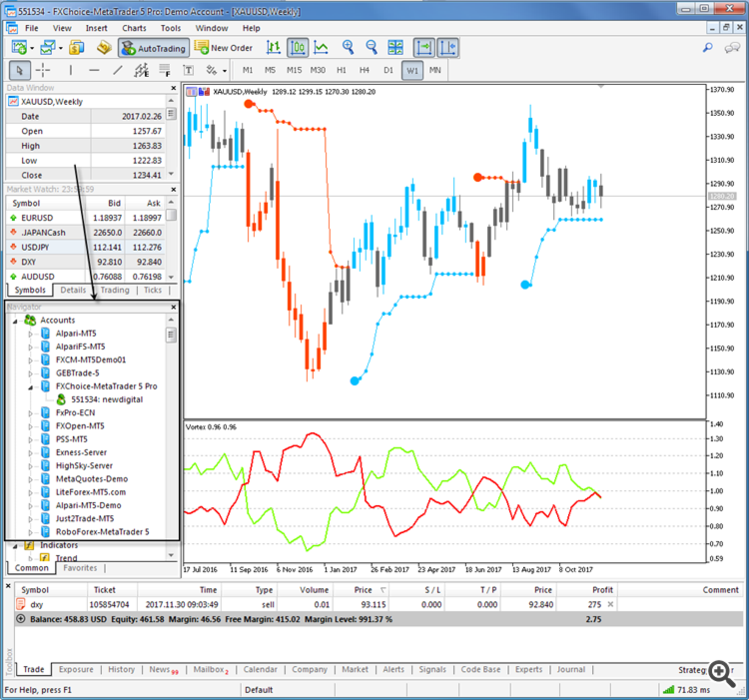Screen dimensions: 749x700
Task: Toggle chart shift icon
Action: pos(447,48)
